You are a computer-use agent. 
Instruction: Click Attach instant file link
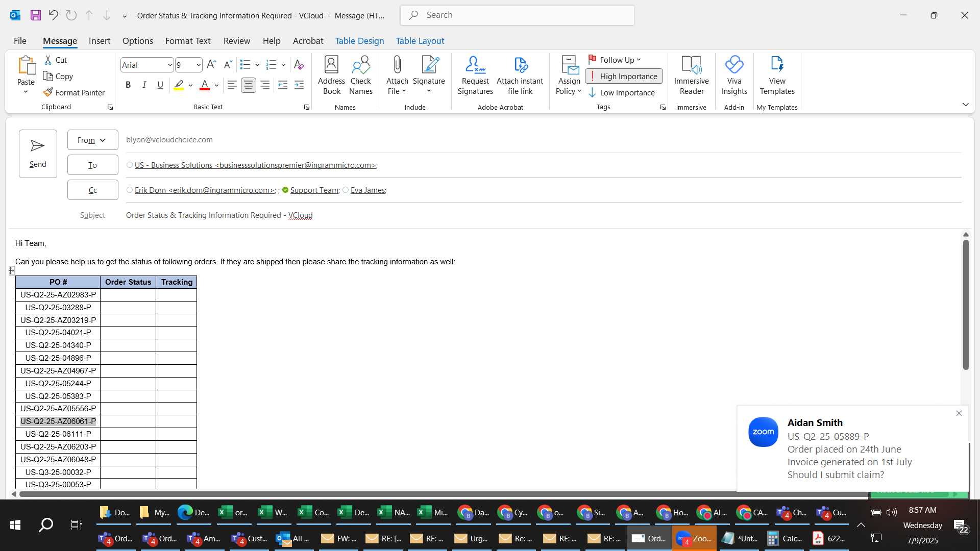pyautogui.click(x=520, y=75)
